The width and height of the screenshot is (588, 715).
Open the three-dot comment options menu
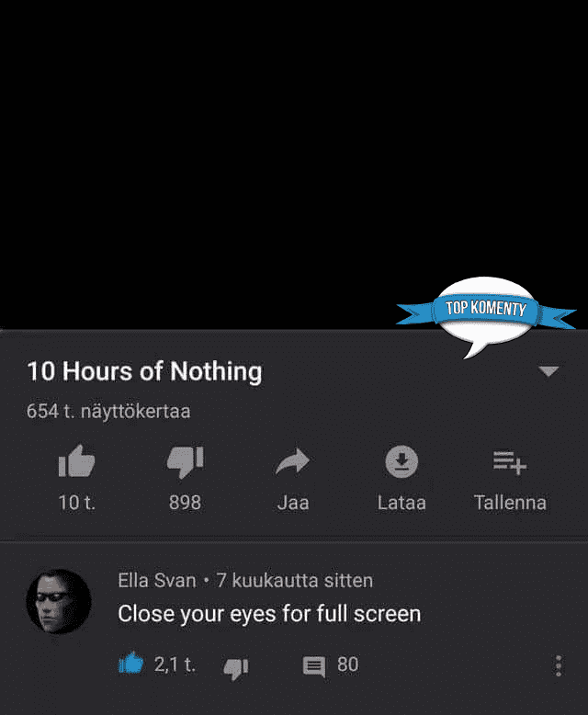coord(559,665)
